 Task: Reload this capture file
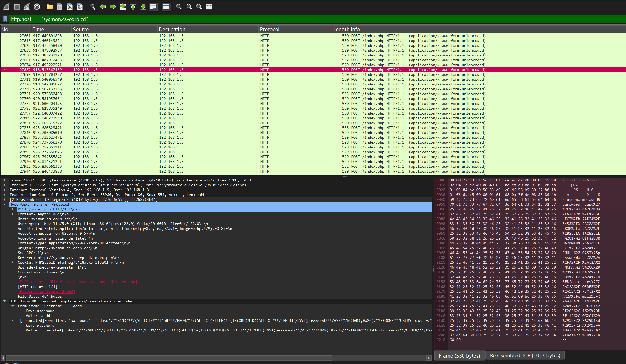click(x=80, y=7)
